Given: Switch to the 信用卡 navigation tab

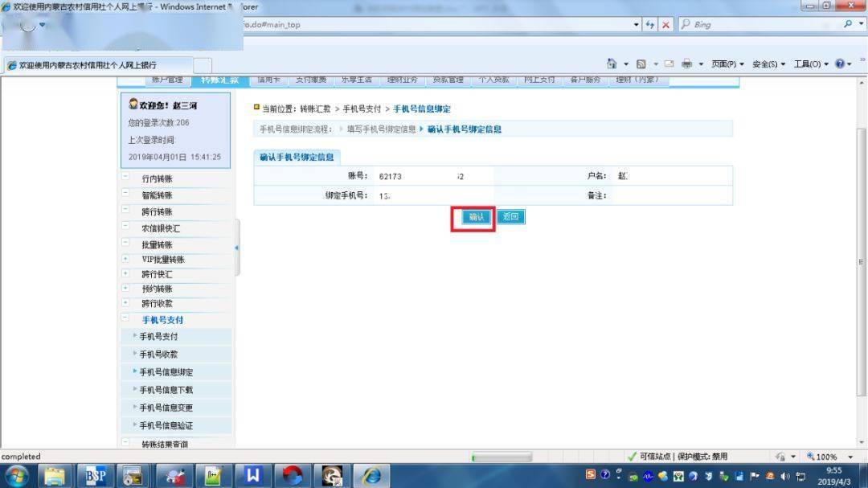Looking at the screenshot, I should [x=268, y=80].
